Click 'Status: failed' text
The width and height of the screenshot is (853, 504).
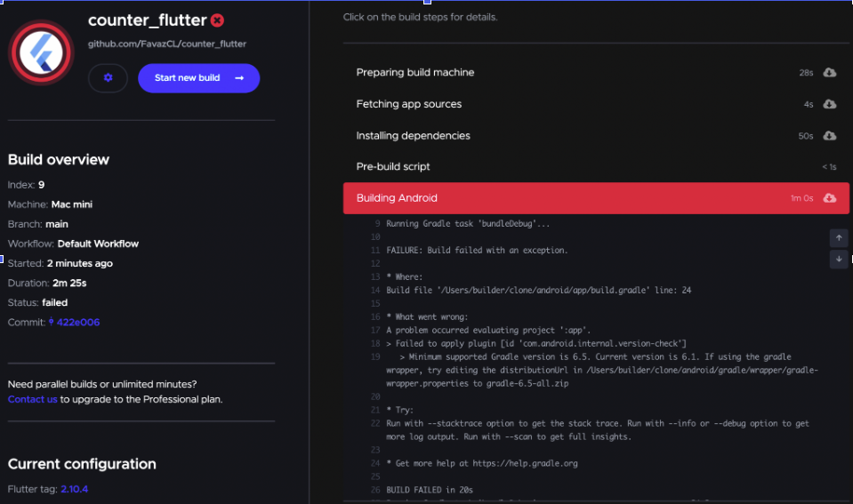[37, 302]
